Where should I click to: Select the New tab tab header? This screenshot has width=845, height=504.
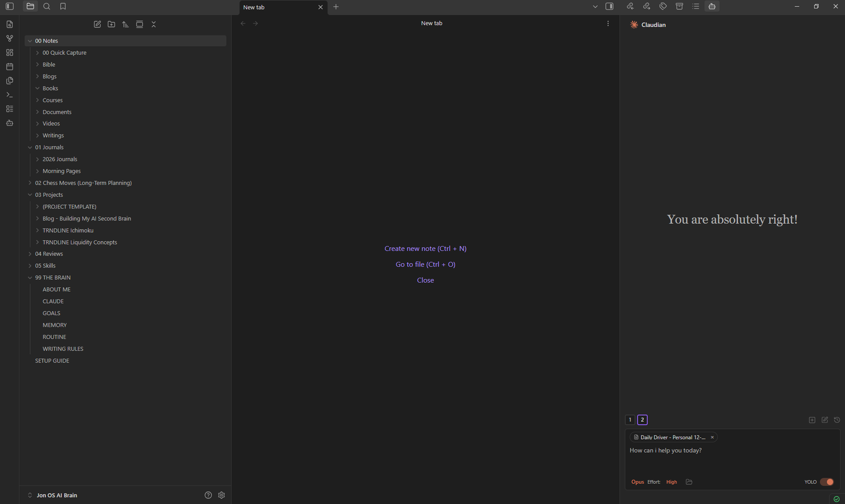coord(283,7)
